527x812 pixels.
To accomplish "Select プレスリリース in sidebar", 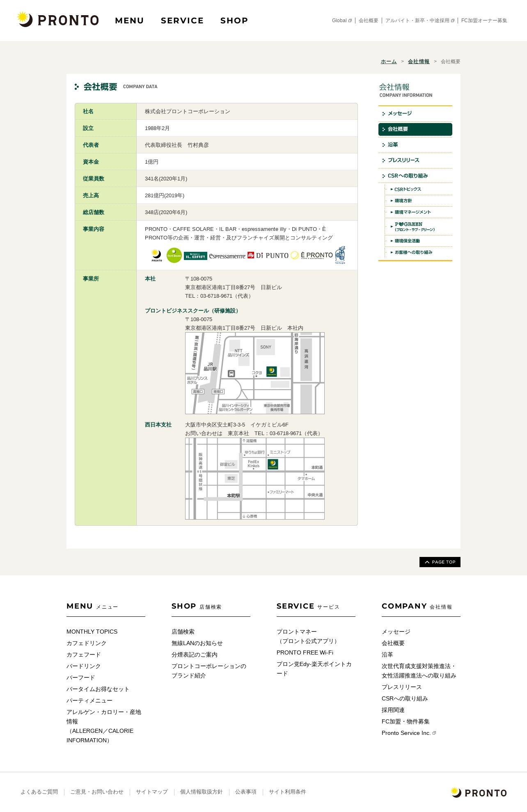I will point(415,160).
